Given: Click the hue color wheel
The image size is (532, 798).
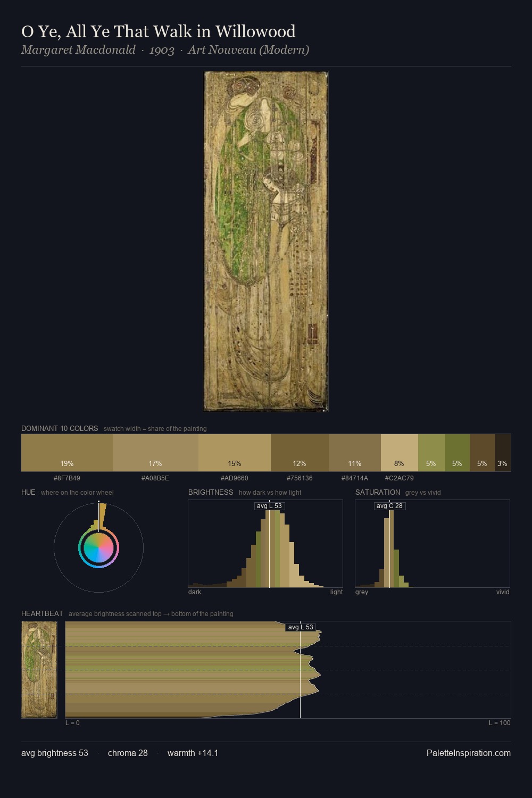Looking at the screenshot, I should click(x=98, y=547).
